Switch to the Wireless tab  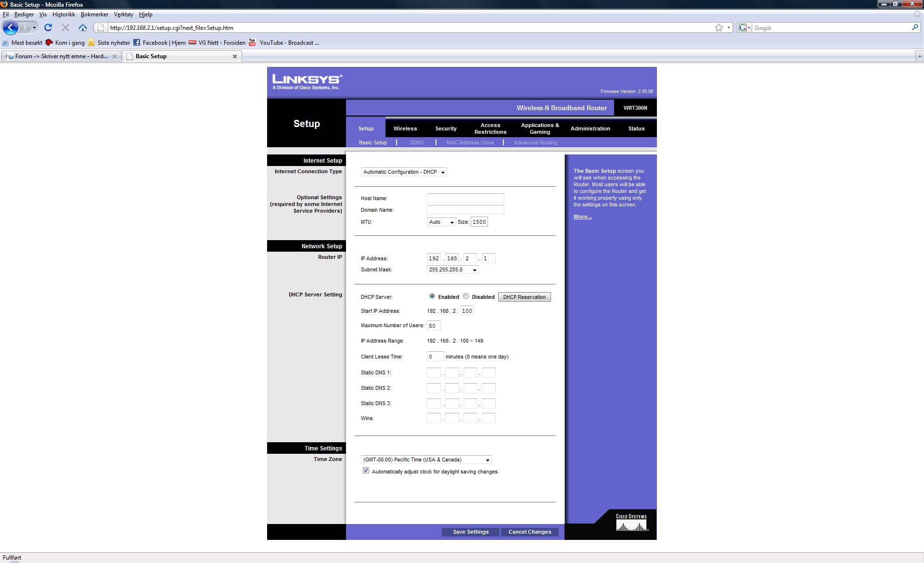click(x=405, y=128)
